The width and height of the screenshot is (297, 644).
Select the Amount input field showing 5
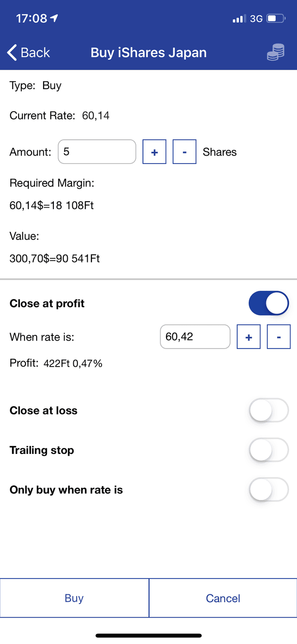point(97,151)
